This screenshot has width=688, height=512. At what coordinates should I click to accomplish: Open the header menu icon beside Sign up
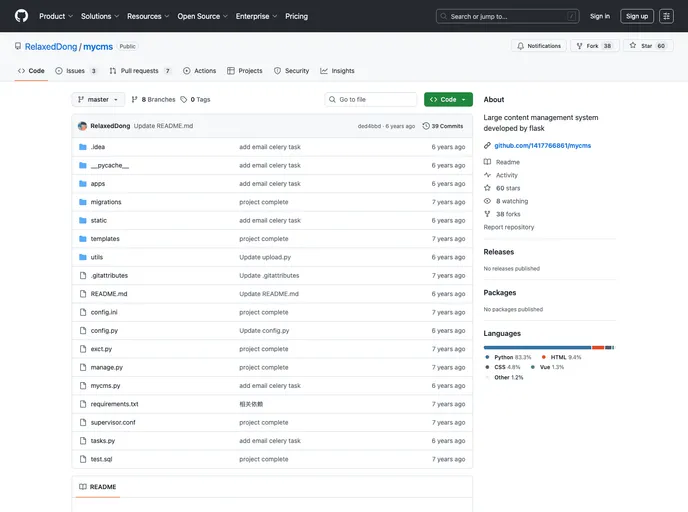pyautogui.click(x=666, y=16)
